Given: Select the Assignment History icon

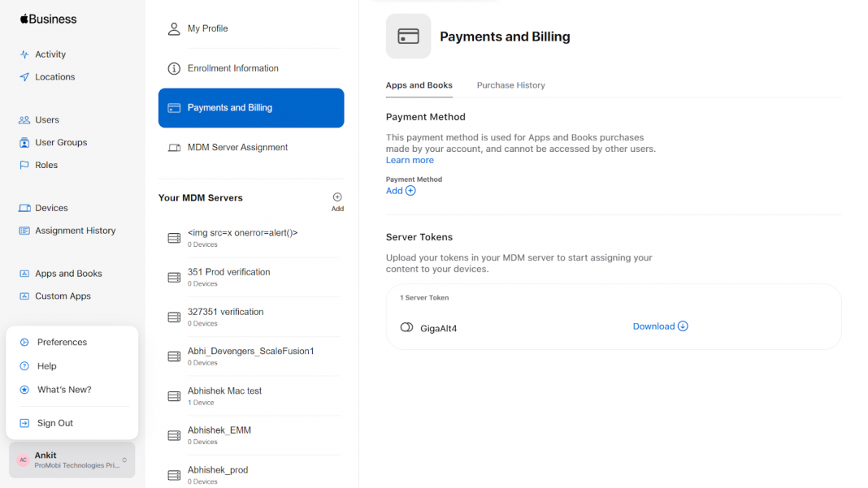Looking at the screenshot, I should tap(24, 231).
